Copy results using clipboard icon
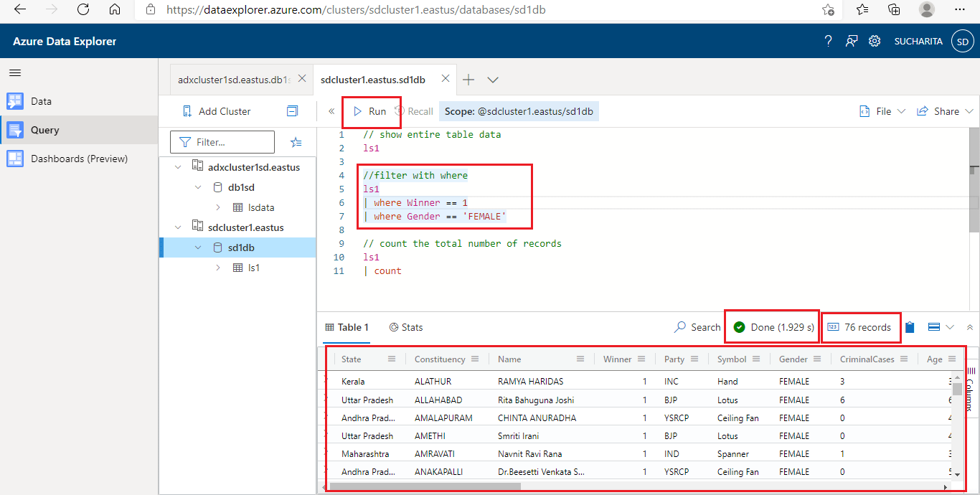This screenshot has width=980, height=495. [x=910, y=327]
